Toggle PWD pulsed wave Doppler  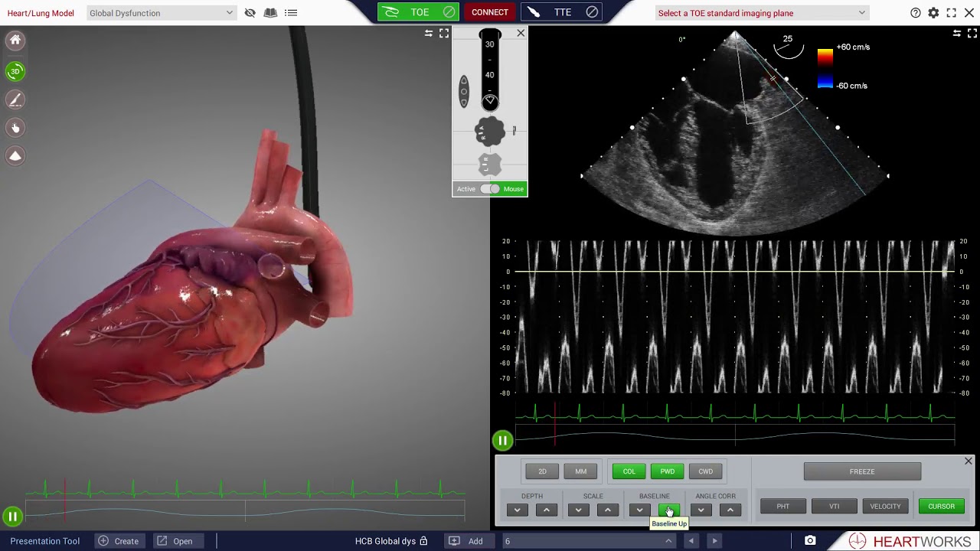point(667,471)
